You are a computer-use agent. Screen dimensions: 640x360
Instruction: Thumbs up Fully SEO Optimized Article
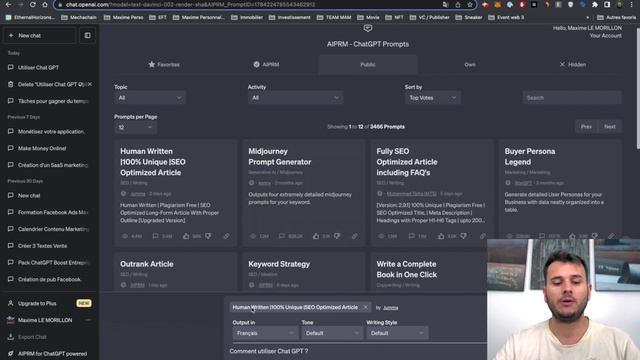tap(441, 236)
